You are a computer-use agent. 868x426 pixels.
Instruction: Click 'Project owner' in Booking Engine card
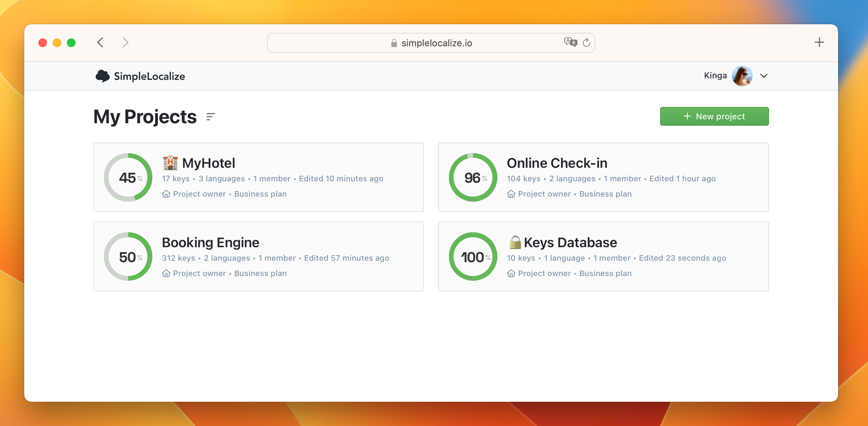[199, 273]
